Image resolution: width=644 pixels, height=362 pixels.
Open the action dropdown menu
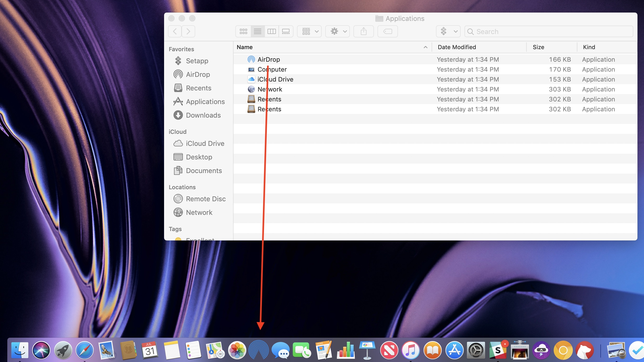click(x=338, y=31)
